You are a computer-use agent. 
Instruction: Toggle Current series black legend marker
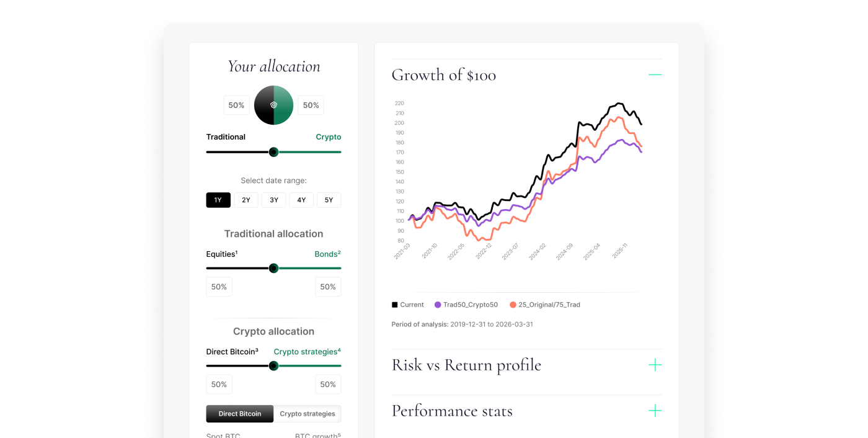click(x=394, y=305)
